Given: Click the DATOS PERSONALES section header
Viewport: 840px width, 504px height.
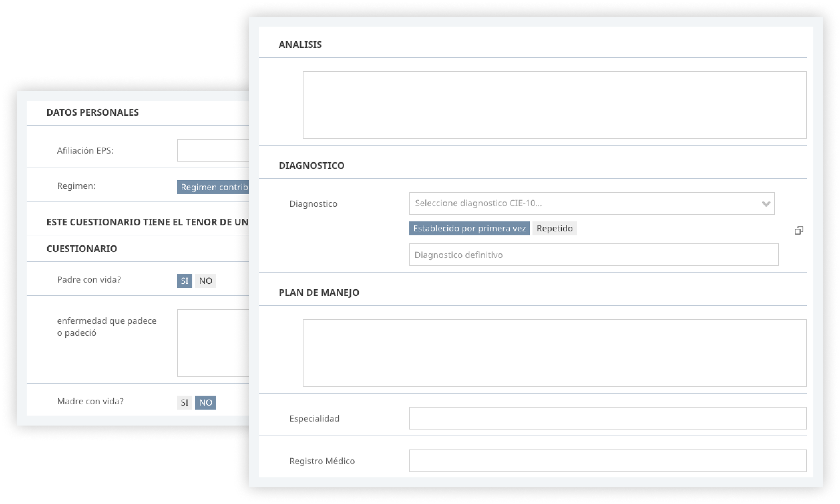Looking at the screenshot, I should pos(93,112).
